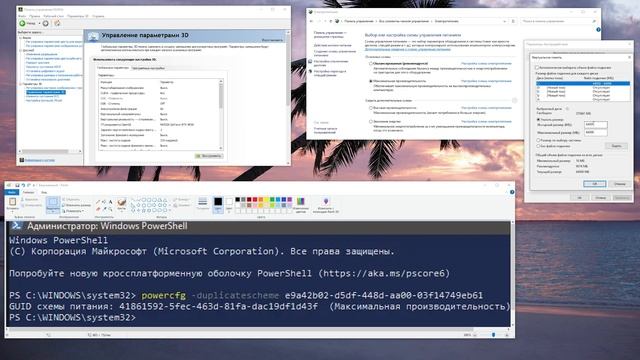
Task: Open line thickness (Толщина) in Paint
Action: [x=202, y=203]
